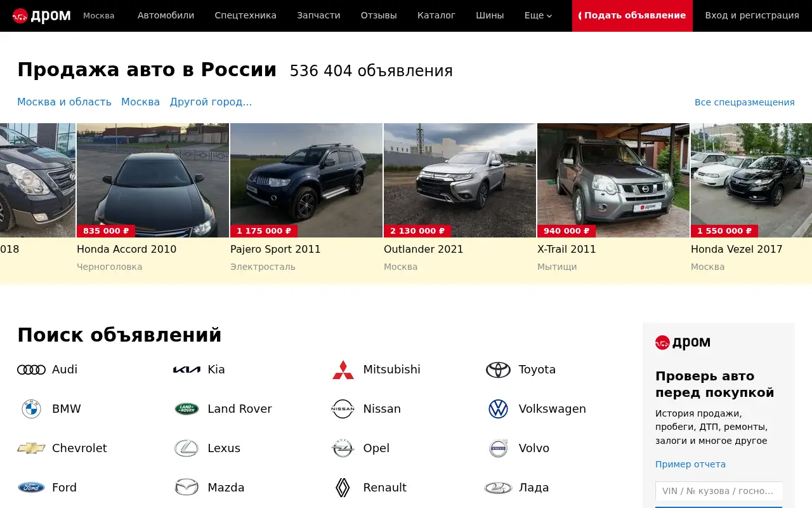Open the Honda Vezel 2017 photo
The image size is (812, 508).
point(751,180)
